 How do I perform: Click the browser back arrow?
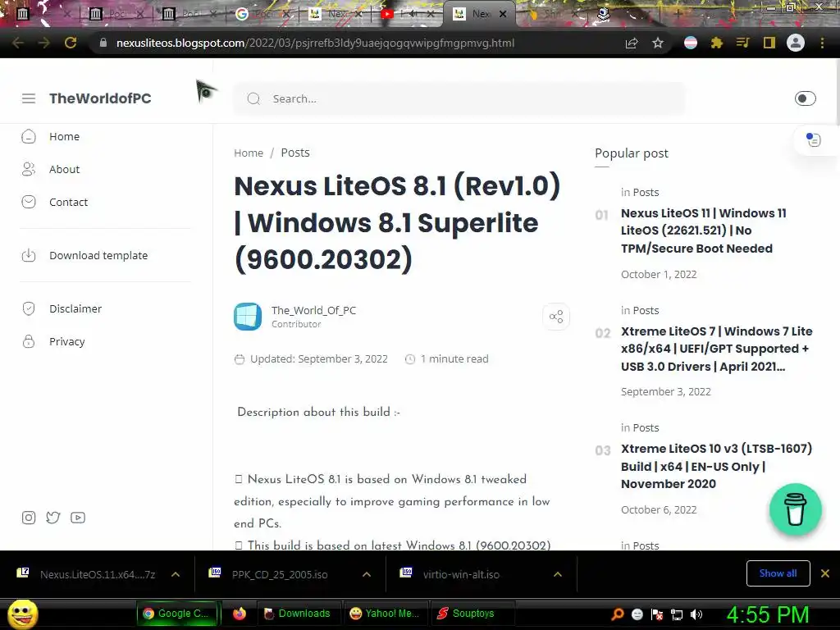pos(18,43)
